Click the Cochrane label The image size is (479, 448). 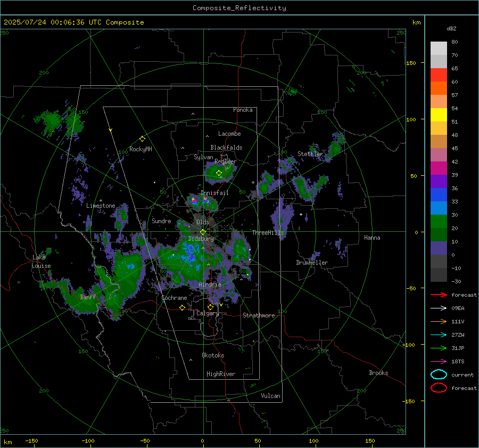(x=174, y=298)
